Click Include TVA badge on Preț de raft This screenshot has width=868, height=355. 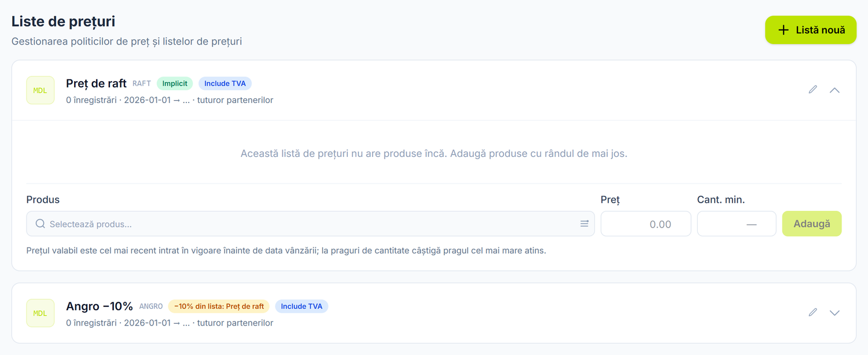pyautogui.click(x=225, y=83)
